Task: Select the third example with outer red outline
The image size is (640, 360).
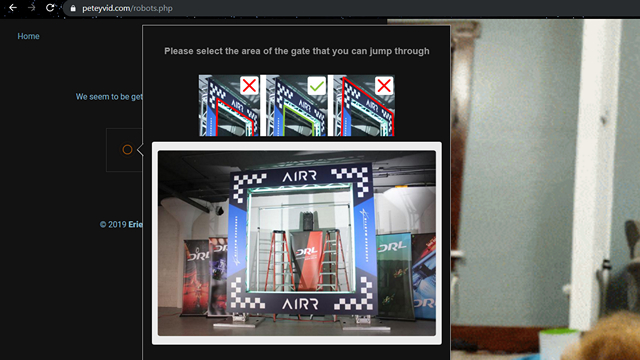Action: [364, 105]
